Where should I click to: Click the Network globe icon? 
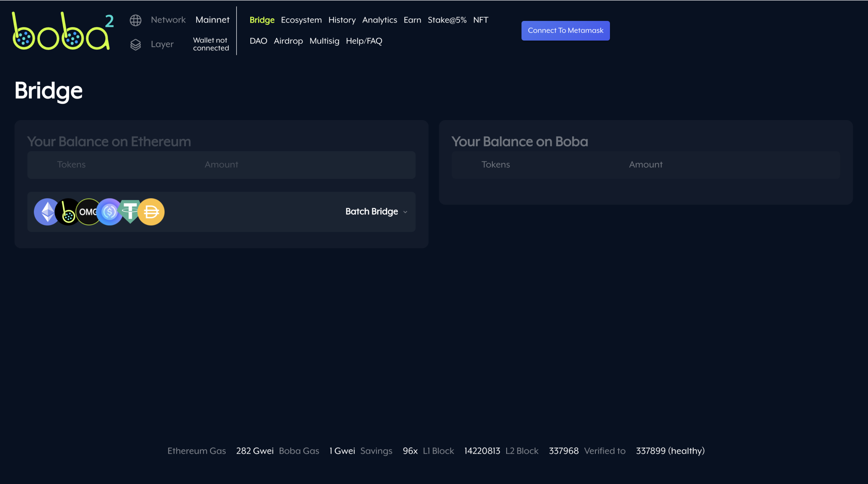pos(136,20)
